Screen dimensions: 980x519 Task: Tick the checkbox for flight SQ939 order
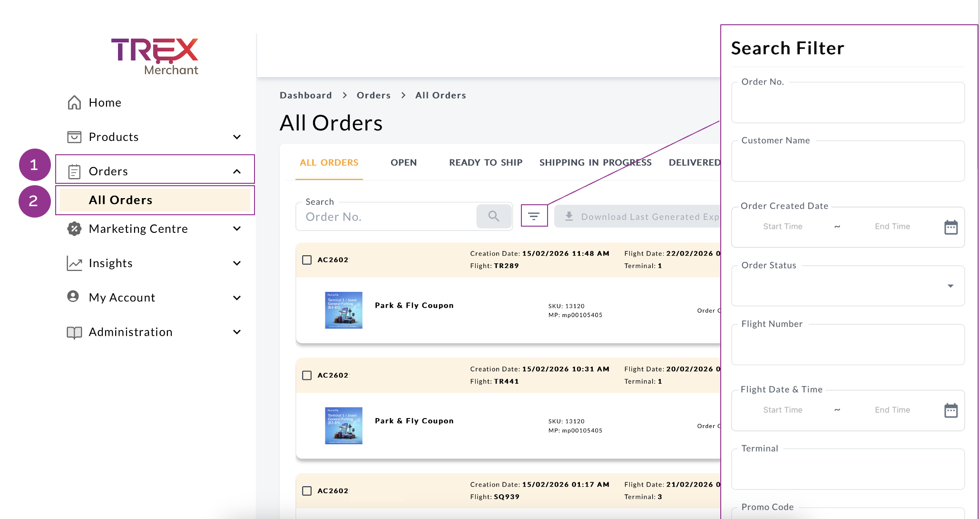(x=307, y=491)
